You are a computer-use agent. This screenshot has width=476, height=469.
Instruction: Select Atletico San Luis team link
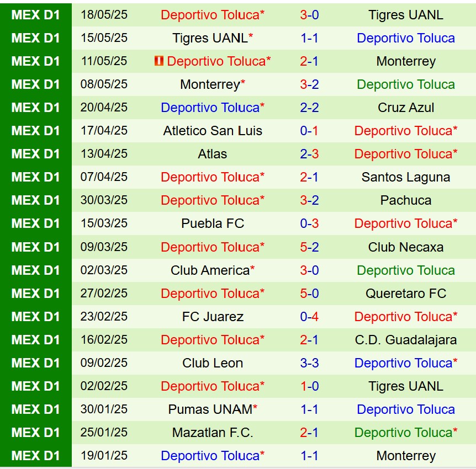(213, 131)
